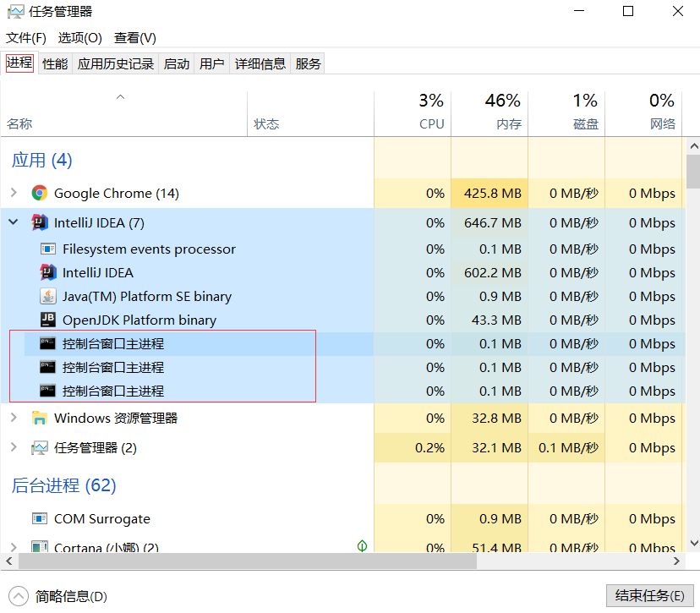Collapse the IntelliJ IDEA (7) process group

point(14,222)
